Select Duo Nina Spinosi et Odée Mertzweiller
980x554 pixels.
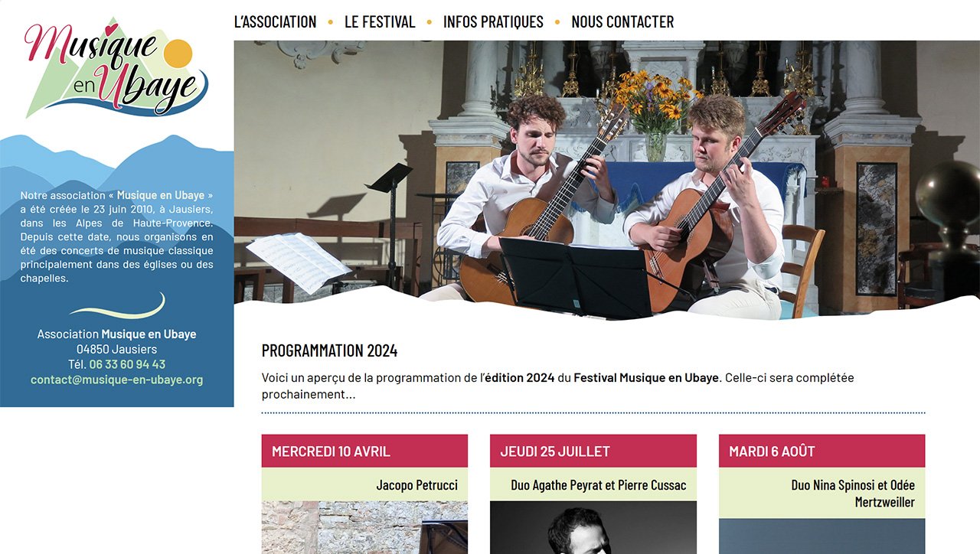853,494
